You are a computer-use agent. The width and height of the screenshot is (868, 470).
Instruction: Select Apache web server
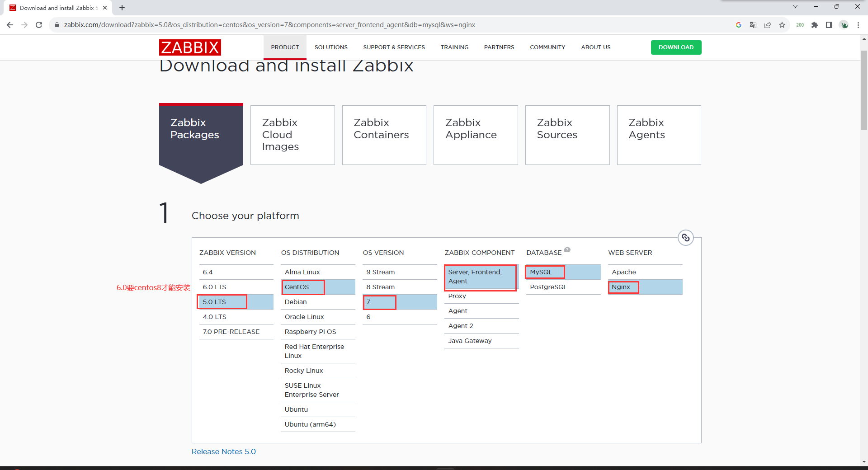[645, 272]
